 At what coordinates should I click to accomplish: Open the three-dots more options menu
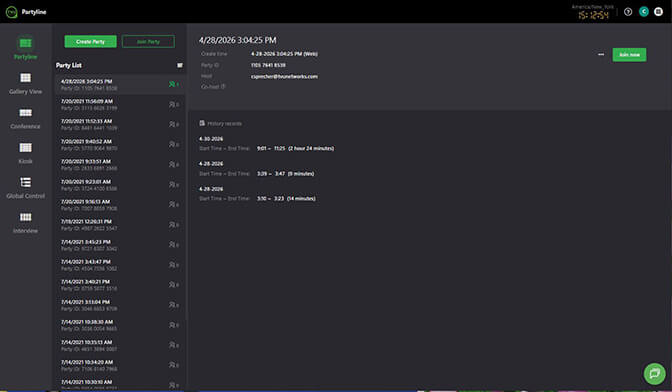point(601,54)
